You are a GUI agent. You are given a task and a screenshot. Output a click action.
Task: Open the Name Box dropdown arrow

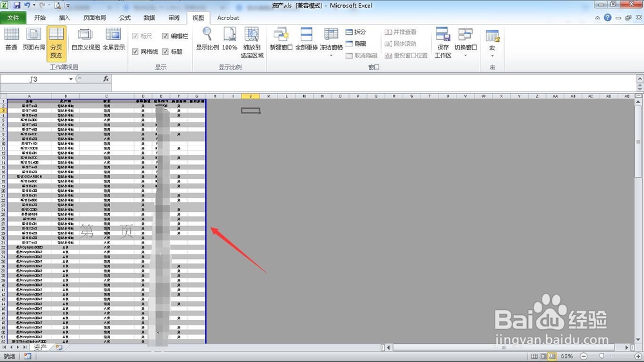[71, 79]
